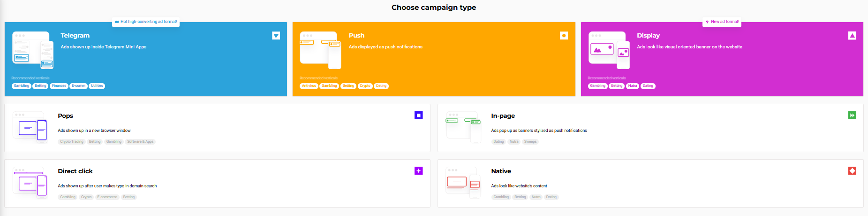Click the red diamond icon on Native card

[x=853, y=170]
